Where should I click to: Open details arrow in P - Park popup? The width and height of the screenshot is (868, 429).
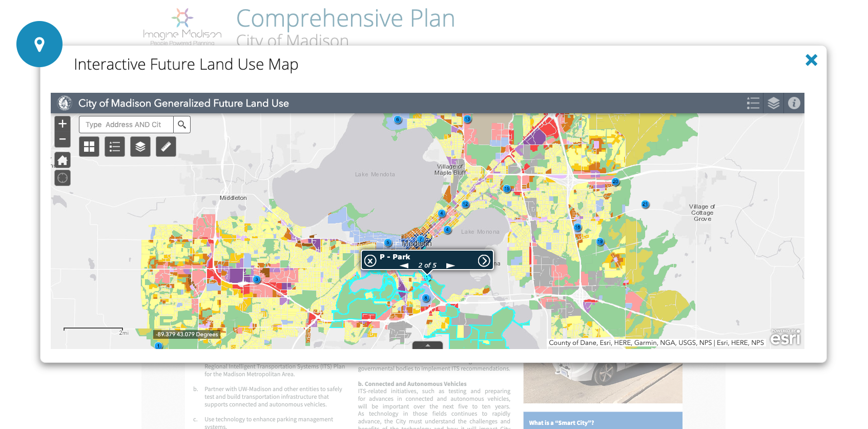pyautogui.click(x=484, y=261)
